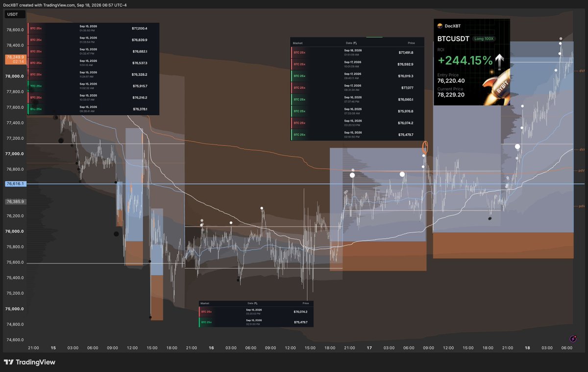Click the 77,000.0 price axis label
This screenshot has height=372, width=588.
tap(14, 154)
